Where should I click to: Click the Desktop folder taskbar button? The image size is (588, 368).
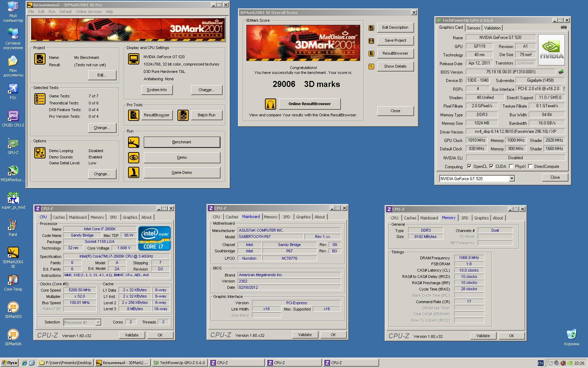[65, 363]
